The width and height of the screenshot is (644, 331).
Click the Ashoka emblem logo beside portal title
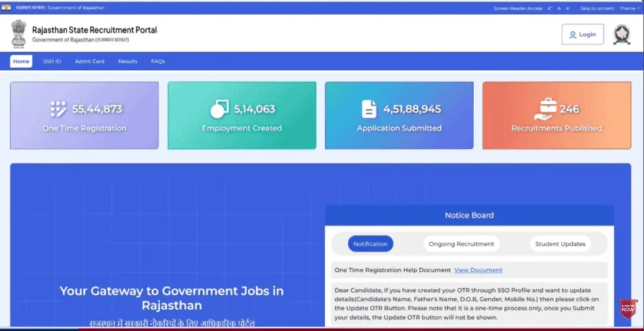tap(18, 34)
